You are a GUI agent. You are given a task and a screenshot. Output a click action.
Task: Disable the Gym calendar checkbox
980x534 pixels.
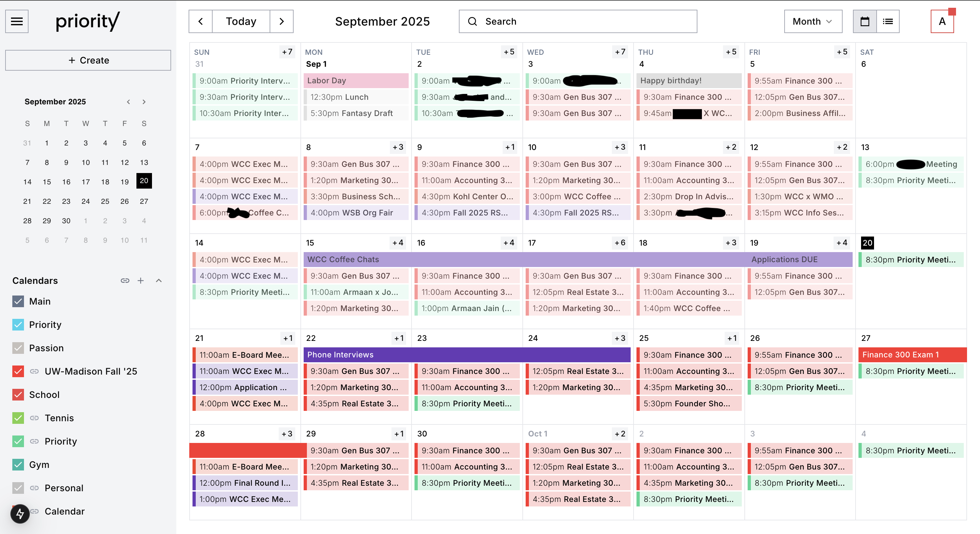click(18, 465)
